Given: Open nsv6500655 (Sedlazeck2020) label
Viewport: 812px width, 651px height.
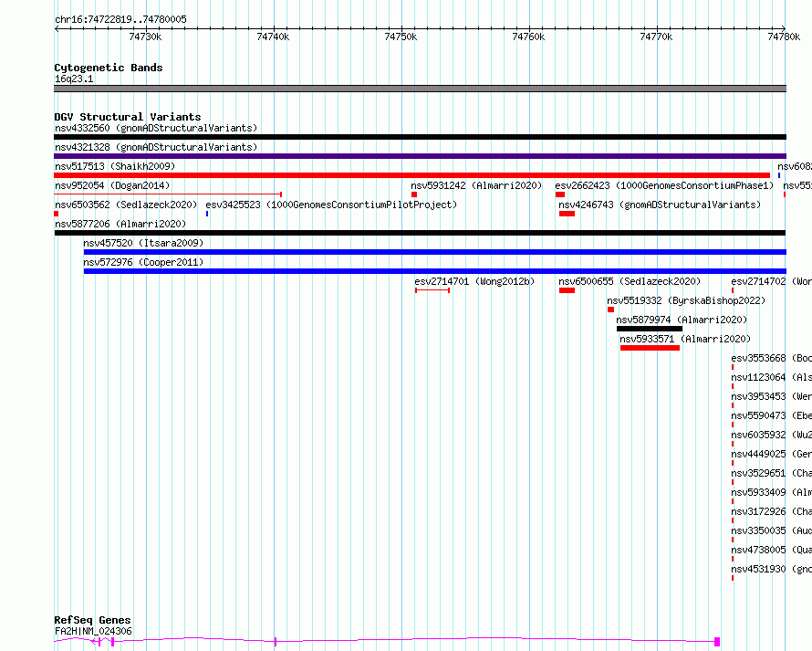Looking at the screenshot, I should [x=630, y=281].
